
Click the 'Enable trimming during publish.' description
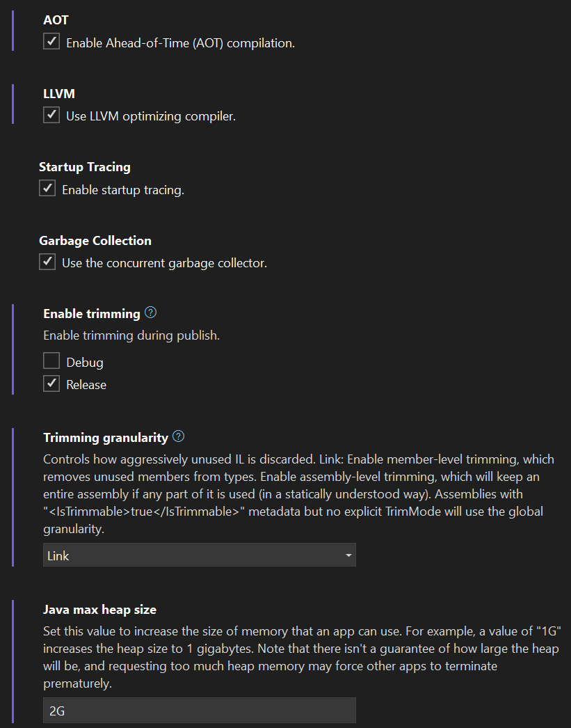click(x=131, y=335)
